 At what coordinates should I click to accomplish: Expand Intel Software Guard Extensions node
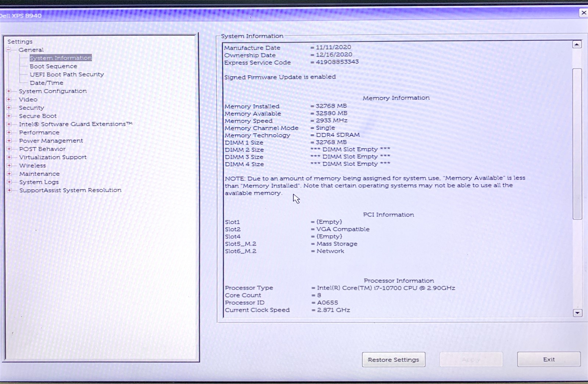tap(9, 124)
